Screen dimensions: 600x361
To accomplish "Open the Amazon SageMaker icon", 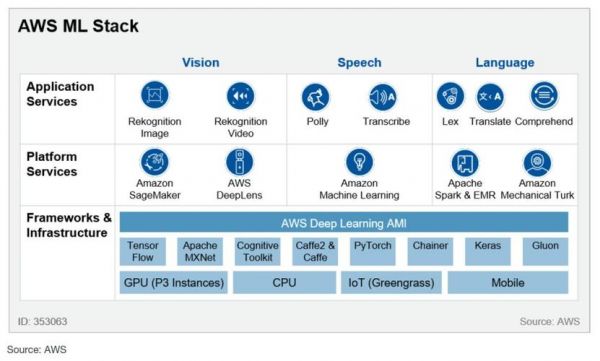I will pos(155,162).
